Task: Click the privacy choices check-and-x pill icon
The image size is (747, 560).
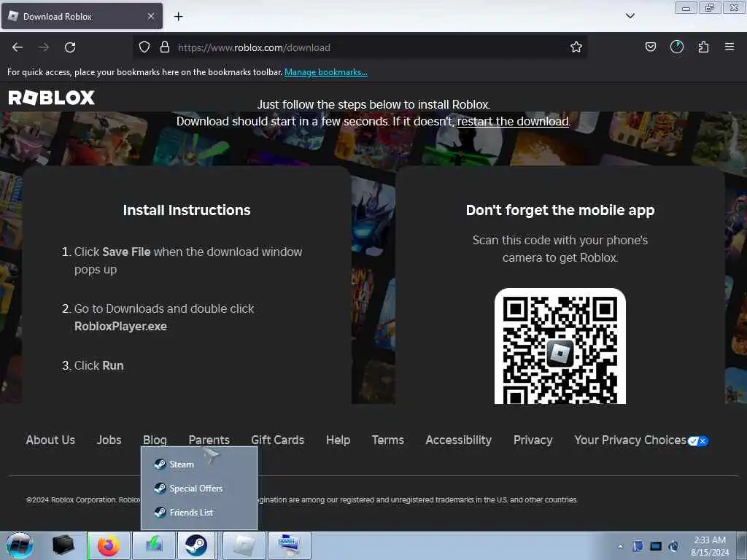Action: tap(698, 441)
